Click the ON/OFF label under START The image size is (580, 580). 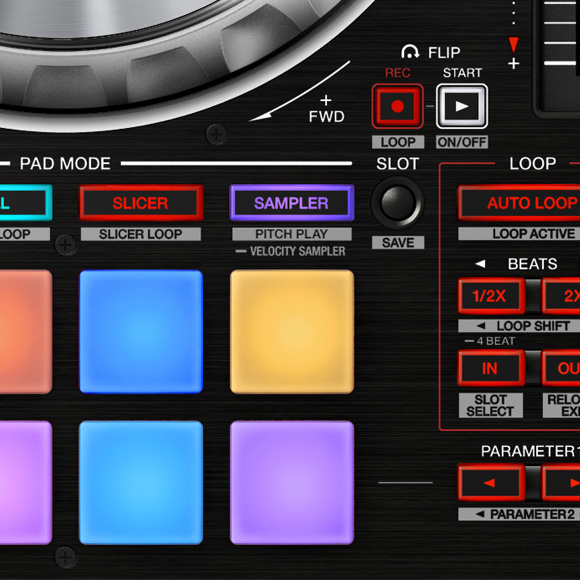point(462,142)
